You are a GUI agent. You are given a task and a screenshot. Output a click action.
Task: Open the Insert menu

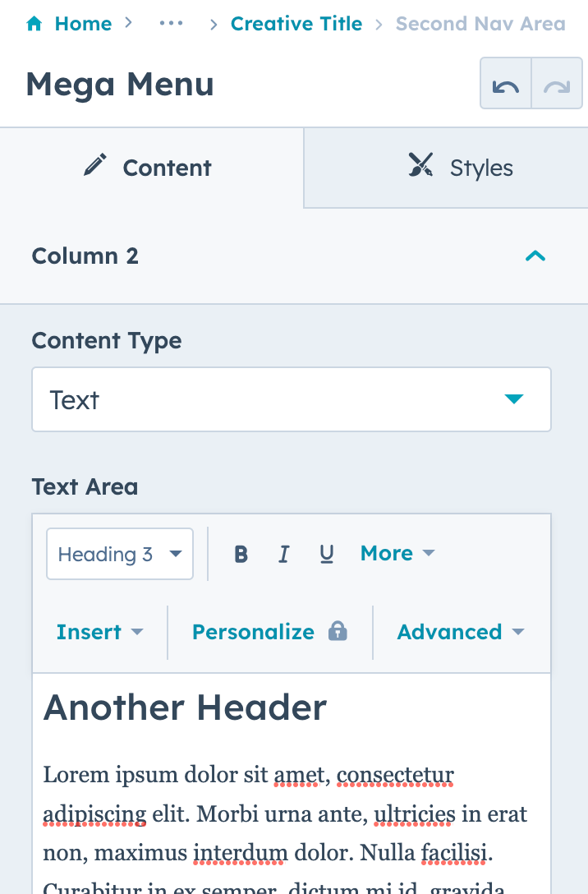[99, 632]
